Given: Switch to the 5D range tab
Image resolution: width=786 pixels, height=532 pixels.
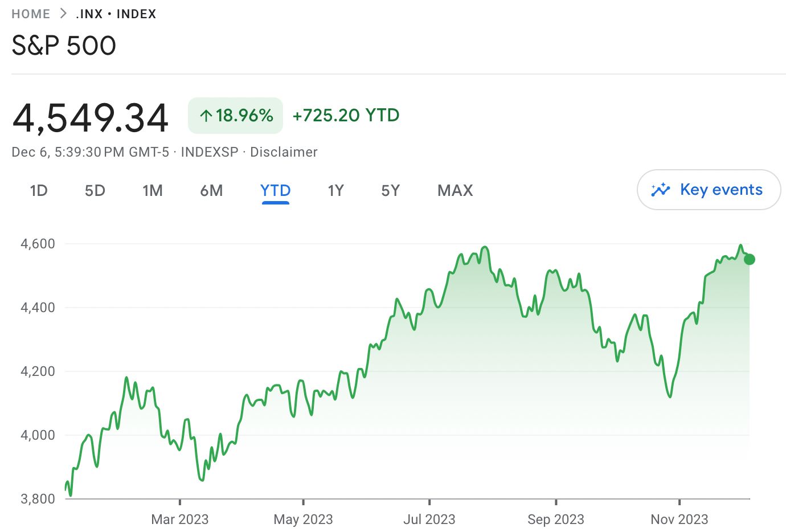Looking at the screenshot, I should click(95, 190).
